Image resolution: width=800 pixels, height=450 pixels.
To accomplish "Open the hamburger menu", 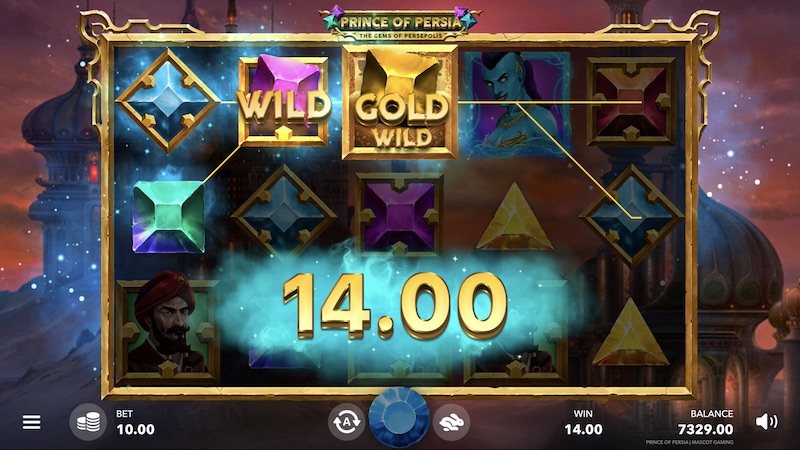I will (x=31, y=422).
